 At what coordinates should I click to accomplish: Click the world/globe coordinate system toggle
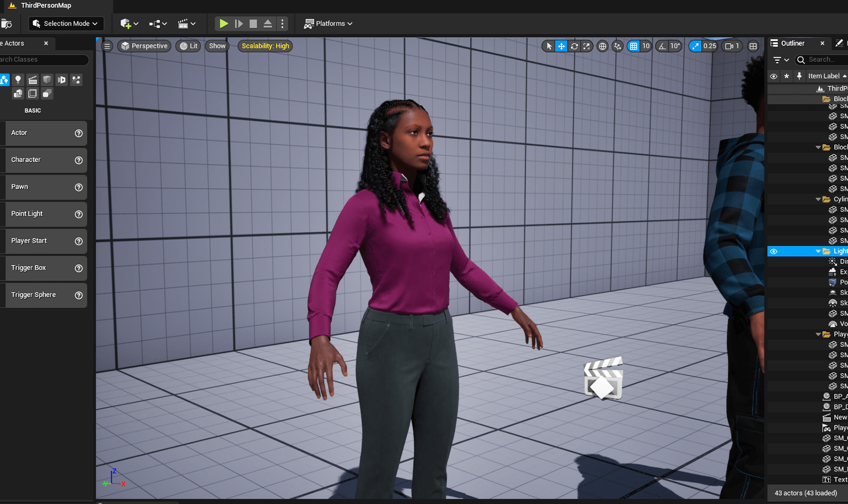[602, 46]
